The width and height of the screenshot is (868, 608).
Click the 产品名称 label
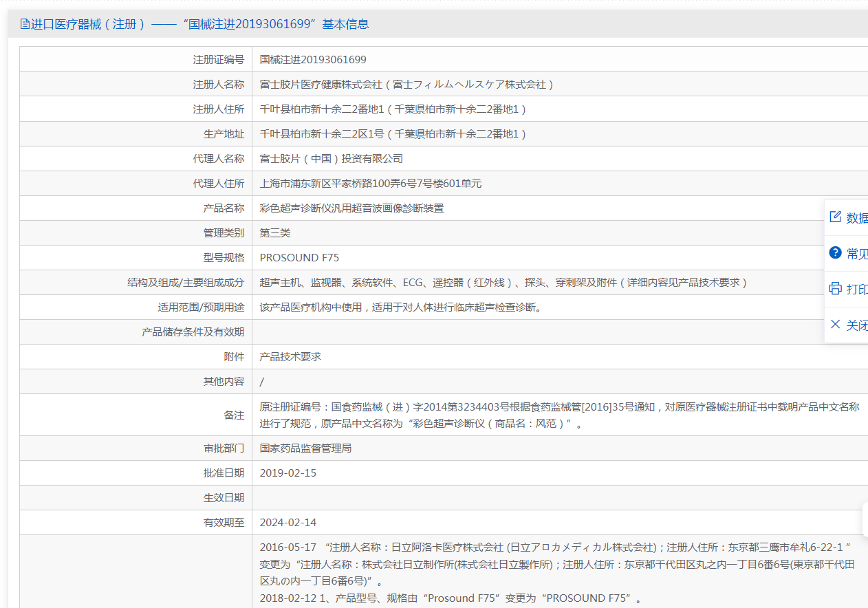click(224, 208)
